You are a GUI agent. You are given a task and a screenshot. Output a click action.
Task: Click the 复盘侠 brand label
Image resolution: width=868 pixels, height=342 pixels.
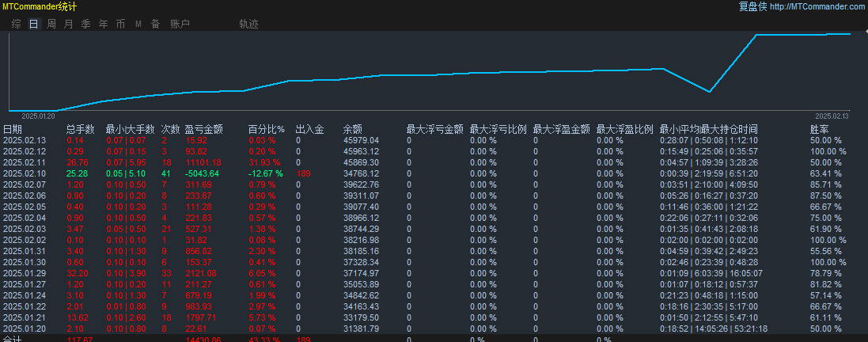[x=752, y=6]
